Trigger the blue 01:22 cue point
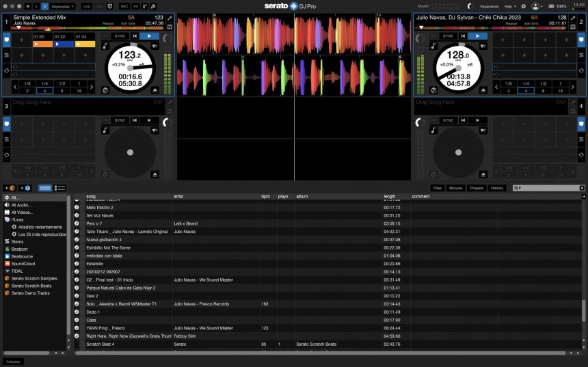Screen dimensions: 588x367 [64, 44]
